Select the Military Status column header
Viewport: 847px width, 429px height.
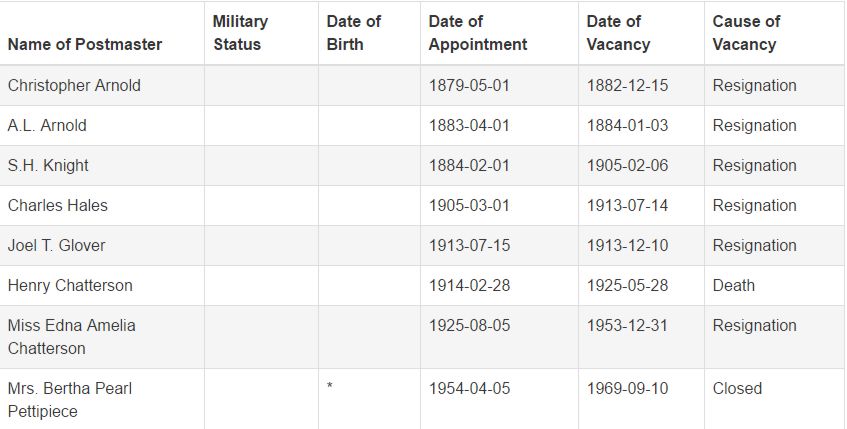tap(240, 32)
